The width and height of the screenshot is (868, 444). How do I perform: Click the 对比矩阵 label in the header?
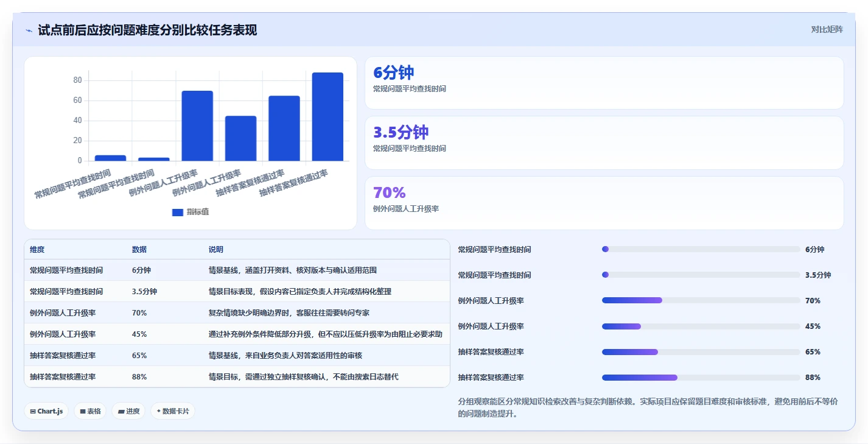pyautogui.click(x=827, y=29)
